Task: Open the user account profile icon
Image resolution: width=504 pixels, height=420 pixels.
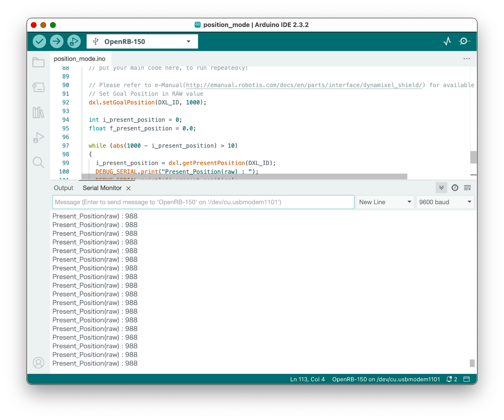Action: coord(39,363)
